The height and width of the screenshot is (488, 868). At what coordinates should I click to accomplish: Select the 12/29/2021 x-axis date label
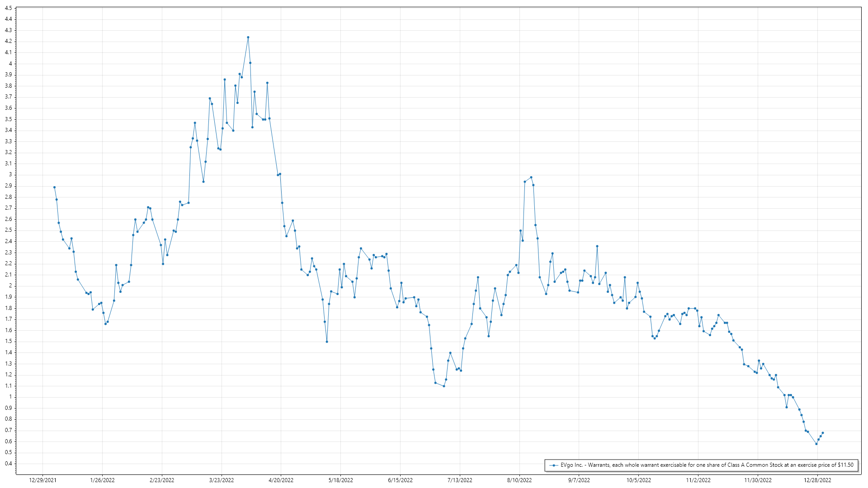(43, 480)
